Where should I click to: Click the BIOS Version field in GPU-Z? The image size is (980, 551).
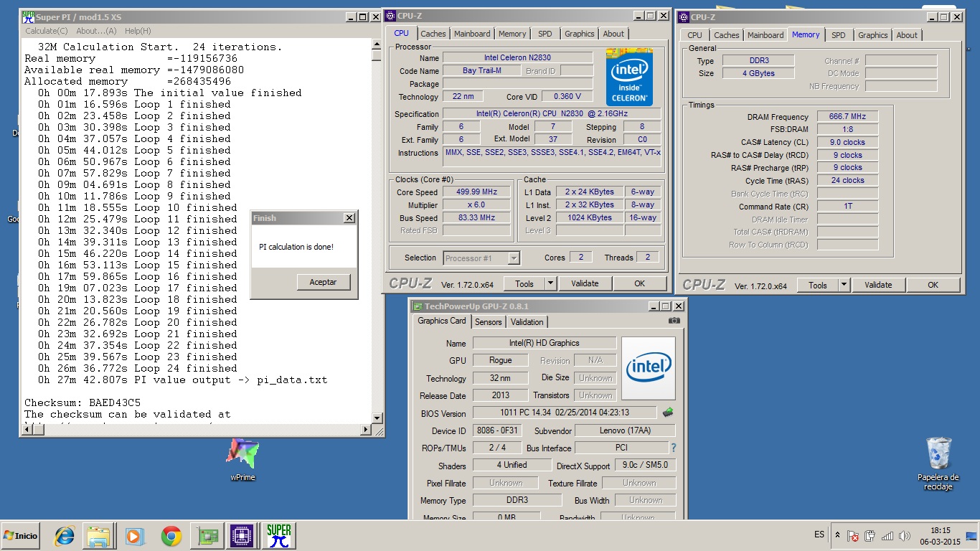pos(564,413)
